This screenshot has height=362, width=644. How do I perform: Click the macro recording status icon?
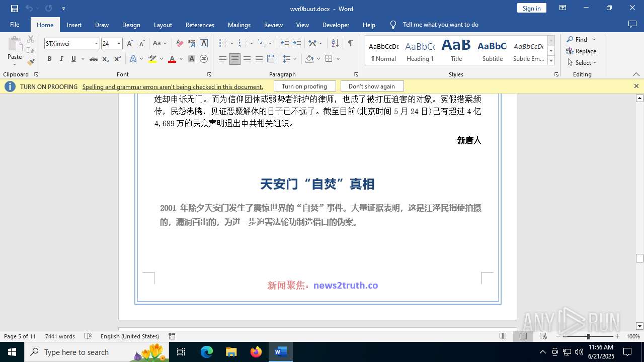tap(172, 336)
